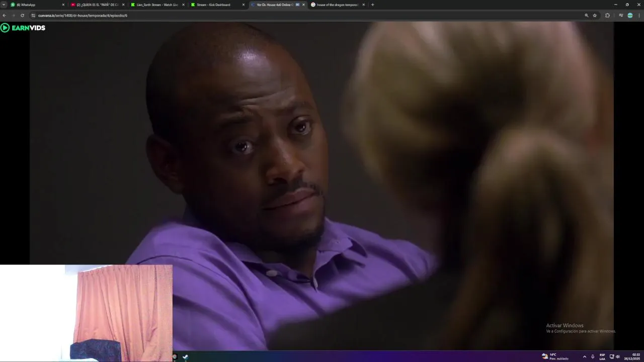This screenshot has height=362, width=644.
Task: Go forward in browser history
Action: (x=13, y=16)
